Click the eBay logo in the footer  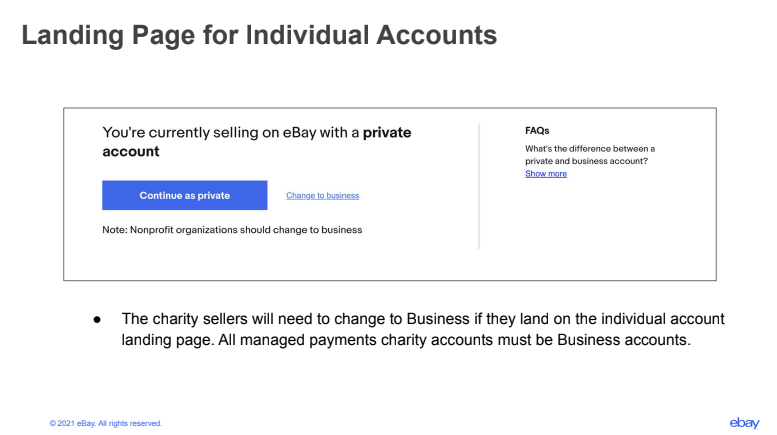tap(744, 423)
